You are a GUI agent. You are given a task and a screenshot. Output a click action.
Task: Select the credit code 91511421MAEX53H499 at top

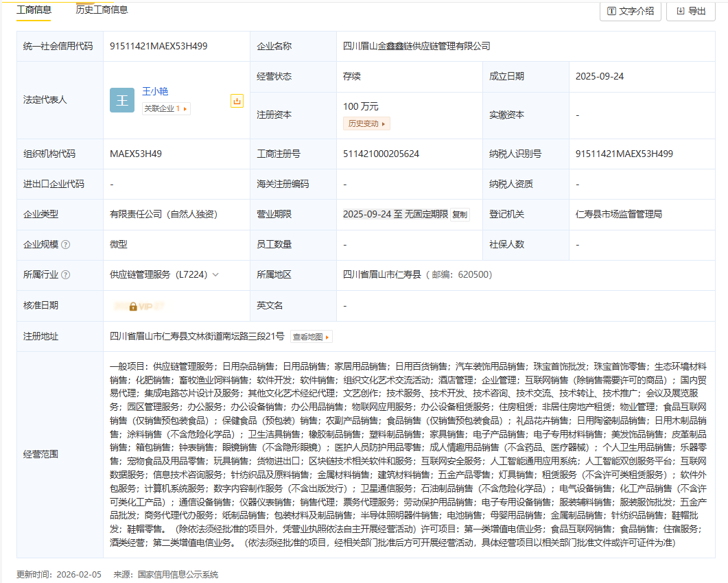[158, 46]
